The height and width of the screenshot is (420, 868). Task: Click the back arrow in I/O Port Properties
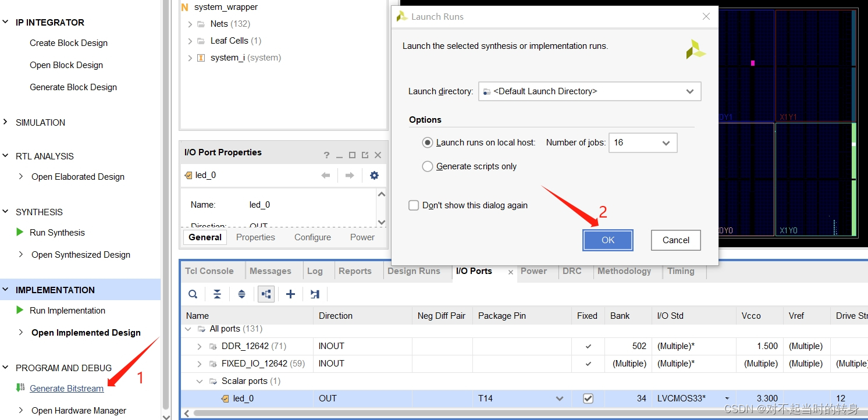click(326, 175)
